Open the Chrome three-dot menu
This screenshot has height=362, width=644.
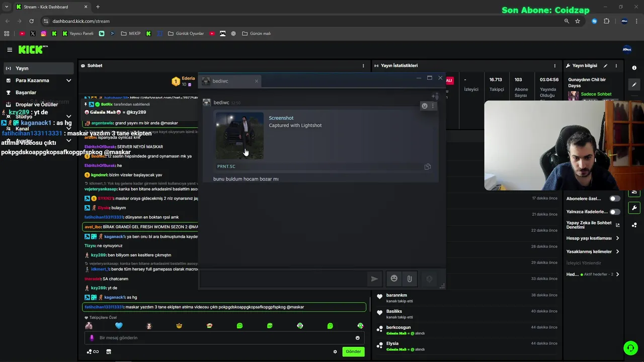[636, 21]
